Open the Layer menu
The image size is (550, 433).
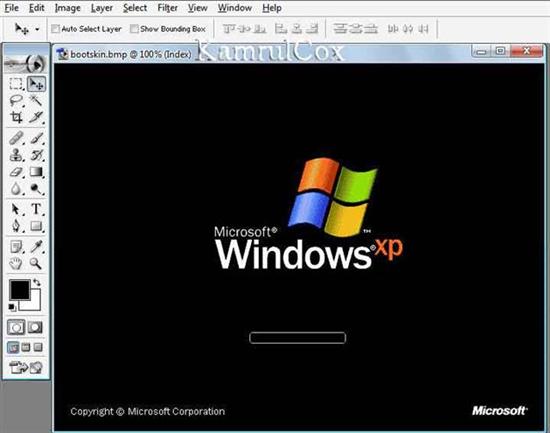(101, 8)
